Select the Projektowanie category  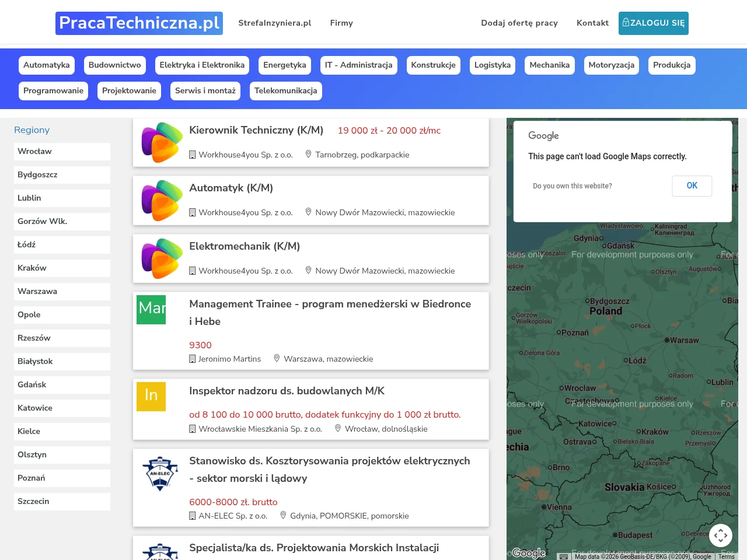129,91
